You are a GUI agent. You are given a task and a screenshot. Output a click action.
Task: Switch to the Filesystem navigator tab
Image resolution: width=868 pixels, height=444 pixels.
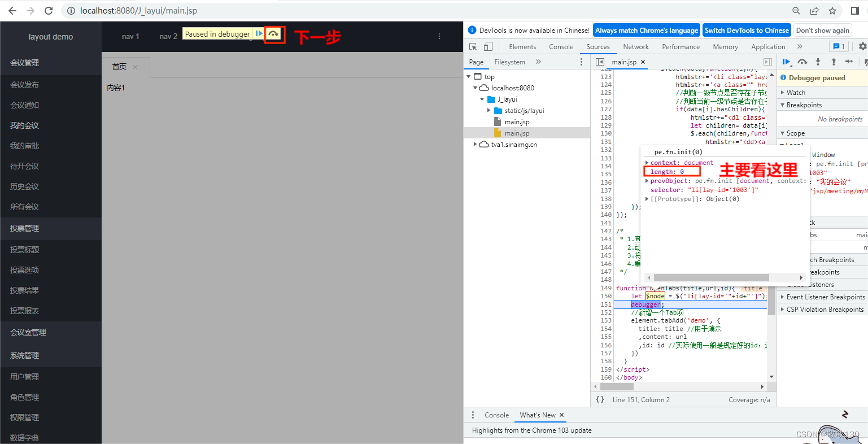[x=509, y=62]
